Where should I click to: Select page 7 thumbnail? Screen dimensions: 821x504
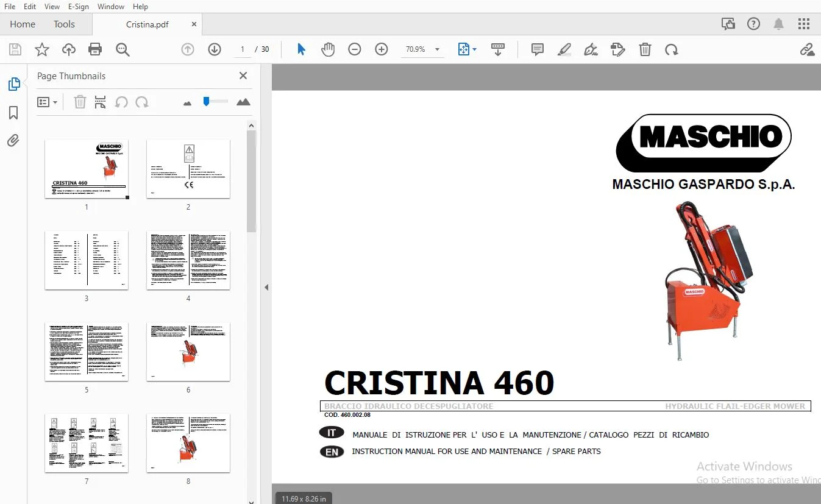[87, 443]
